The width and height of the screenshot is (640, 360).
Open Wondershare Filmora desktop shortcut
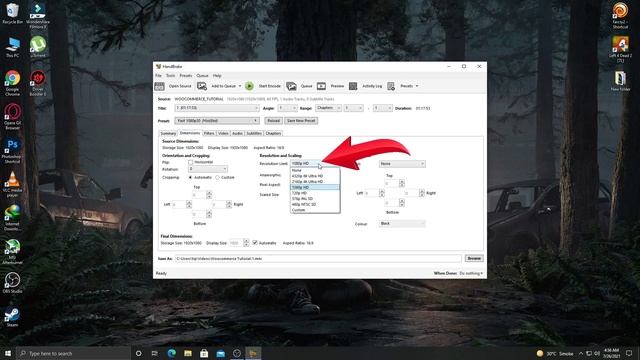tap(38, 16)
